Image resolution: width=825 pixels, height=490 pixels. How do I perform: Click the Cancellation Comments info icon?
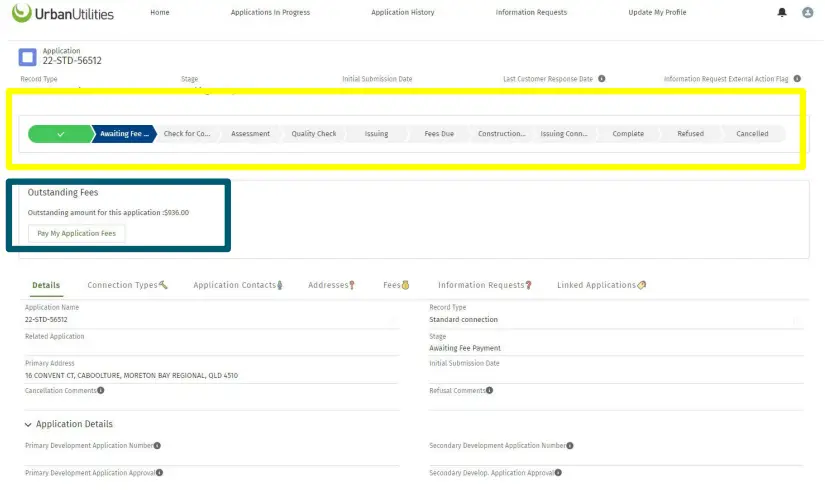(x=100, y=390)
